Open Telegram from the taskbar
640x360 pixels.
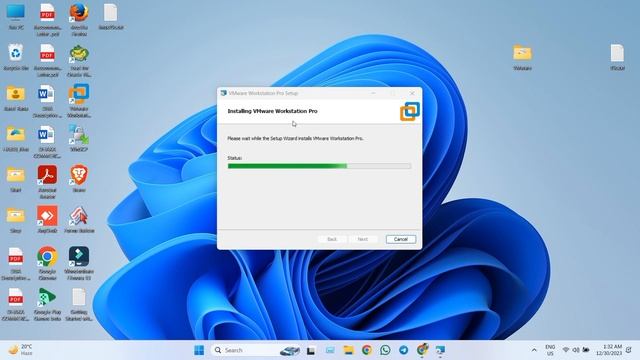pyautogui.click(x=403, y=350)
